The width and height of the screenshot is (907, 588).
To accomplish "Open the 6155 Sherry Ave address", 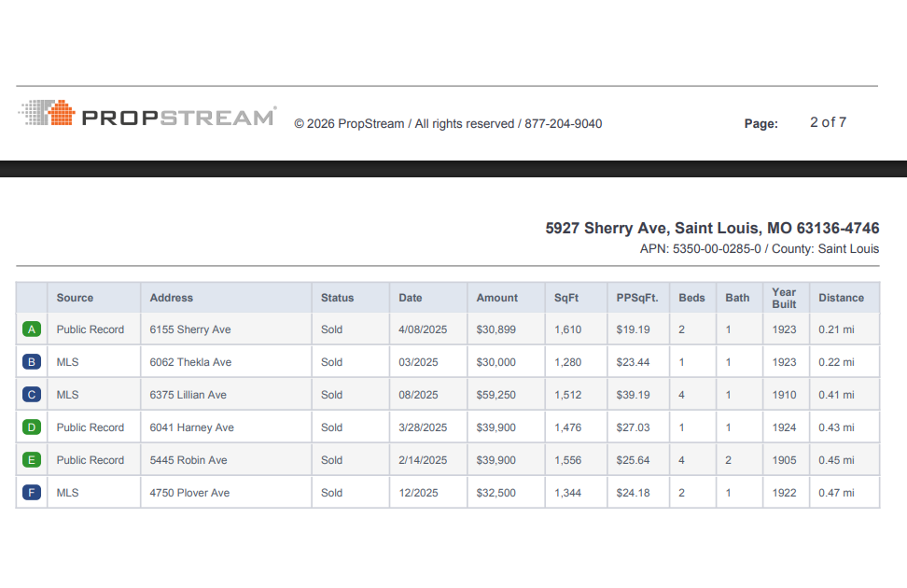I will coord(190,329).
